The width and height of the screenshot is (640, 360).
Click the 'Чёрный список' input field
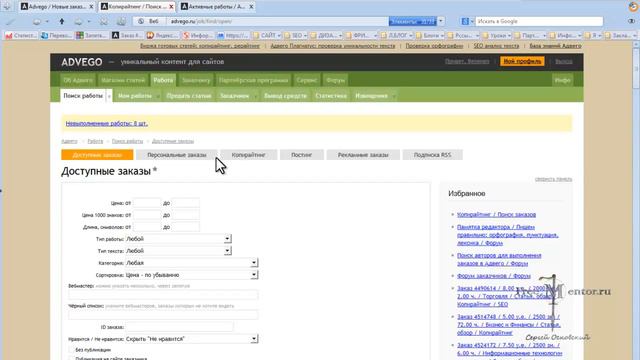(x=163, y=315)
